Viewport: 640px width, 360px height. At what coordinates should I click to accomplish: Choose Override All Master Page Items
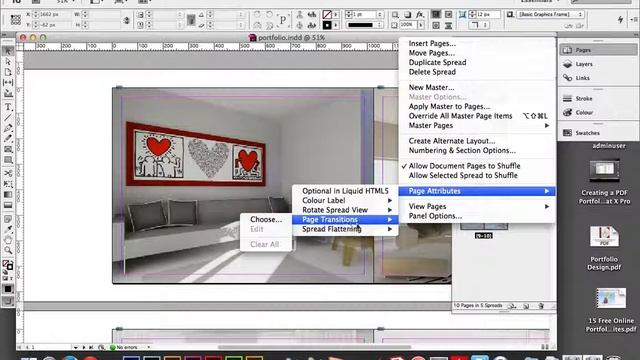pos(477,116)
